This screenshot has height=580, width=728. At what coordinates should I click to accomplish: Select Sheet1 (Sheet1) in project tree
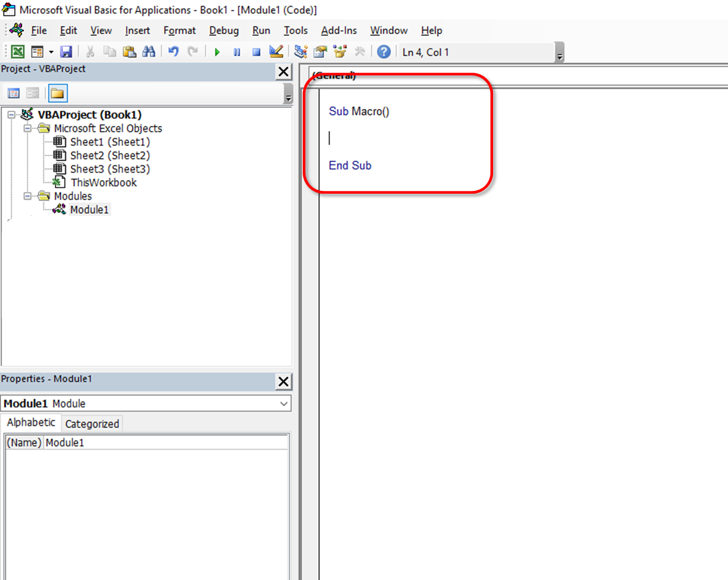coord(110,142)
